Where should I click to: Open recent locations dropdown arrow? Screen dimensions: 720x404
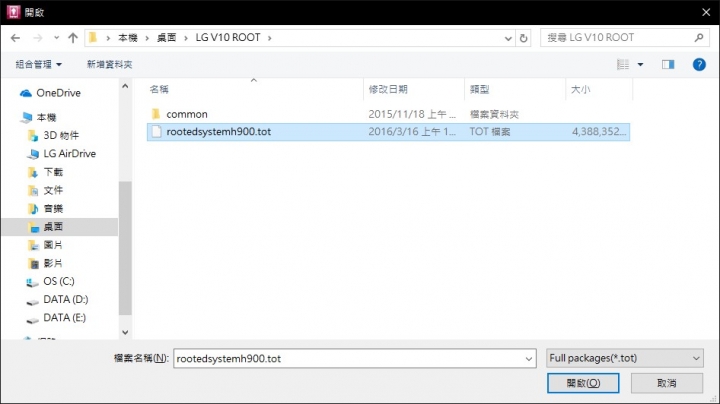tap(56, 38)
